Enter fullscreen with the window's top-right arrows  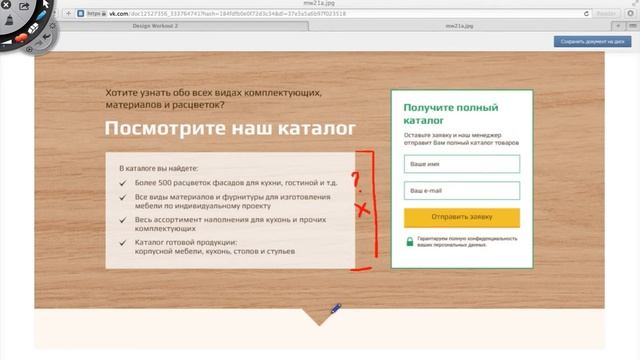coord(637,2)
